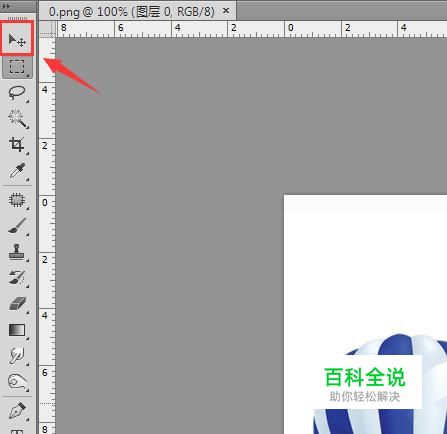This screenshot has height=434, width=447.
Task: Choose the Lasso tool
Action: pos(17,93)
